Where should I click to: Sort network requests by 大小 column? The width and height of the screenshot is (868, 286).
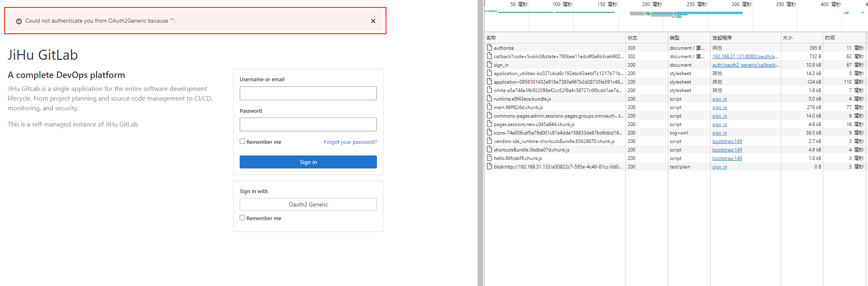[x=802, y=38]
